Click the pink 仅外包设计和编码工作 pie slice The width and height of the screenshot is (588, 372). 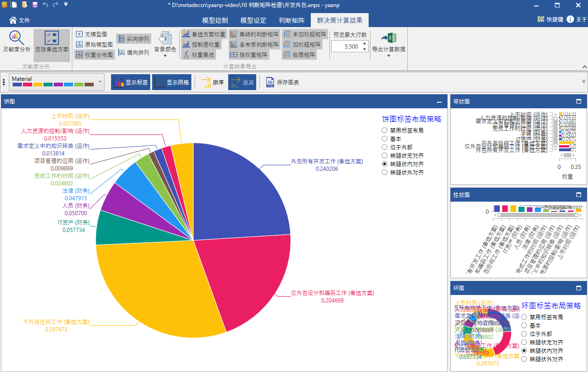point(243,275)
